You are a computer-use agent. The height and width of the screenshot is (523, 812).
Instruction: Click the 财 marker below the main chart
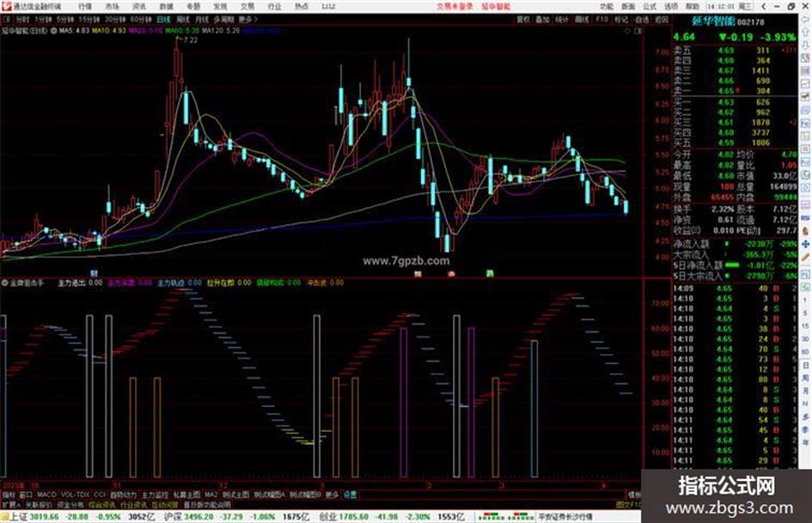click(94, 273)
